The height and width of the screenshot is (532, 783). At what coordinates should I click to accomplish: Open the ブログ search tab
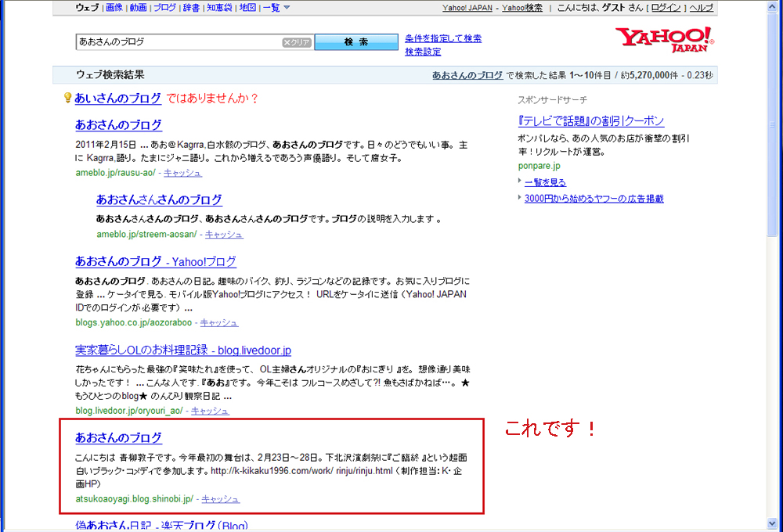coord(164,8)
